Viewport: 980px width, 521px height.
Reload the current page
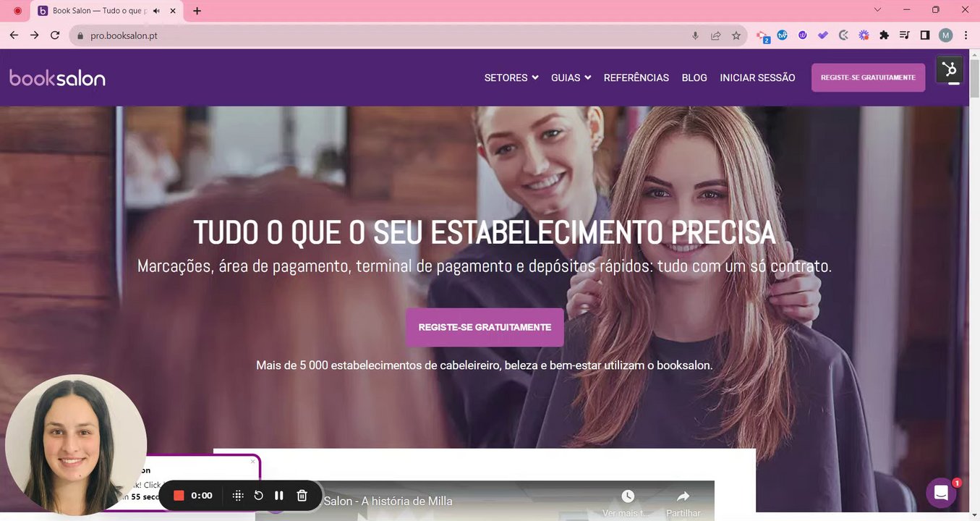[55, 35]
